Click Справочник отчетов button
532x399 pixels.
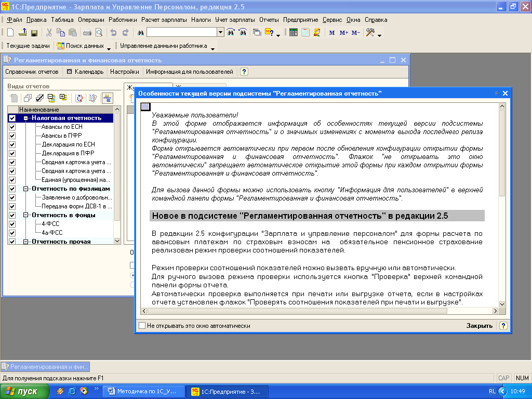[x=32, y=72]
